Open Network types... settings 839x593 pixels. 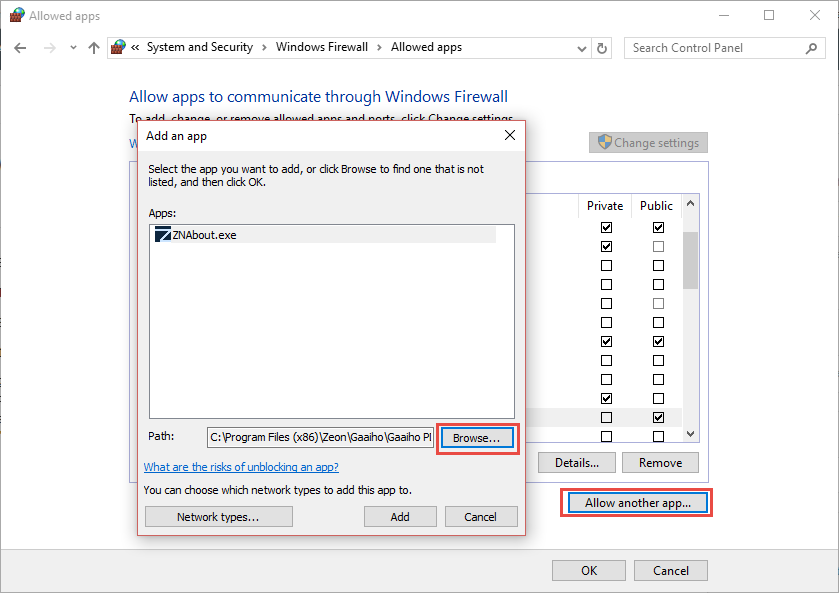(218, 516)
